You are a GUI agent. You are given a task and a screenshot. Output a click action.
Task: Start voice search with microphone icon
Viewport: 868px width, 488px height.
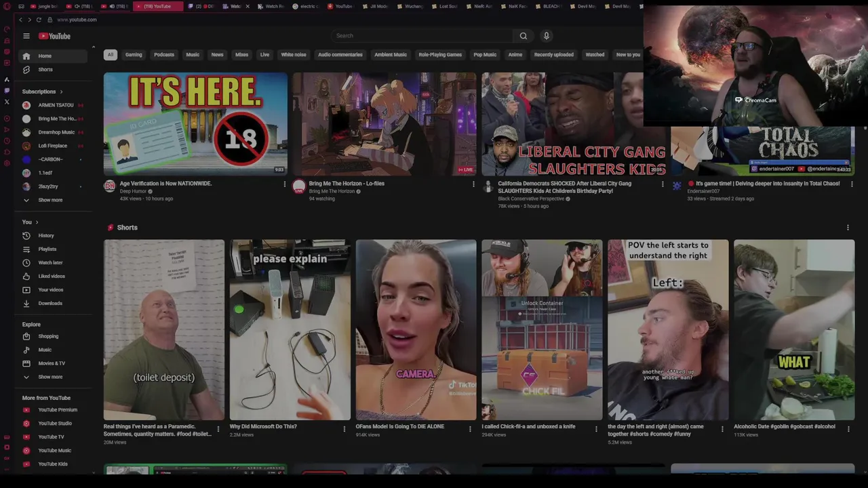tap(547, 36)
